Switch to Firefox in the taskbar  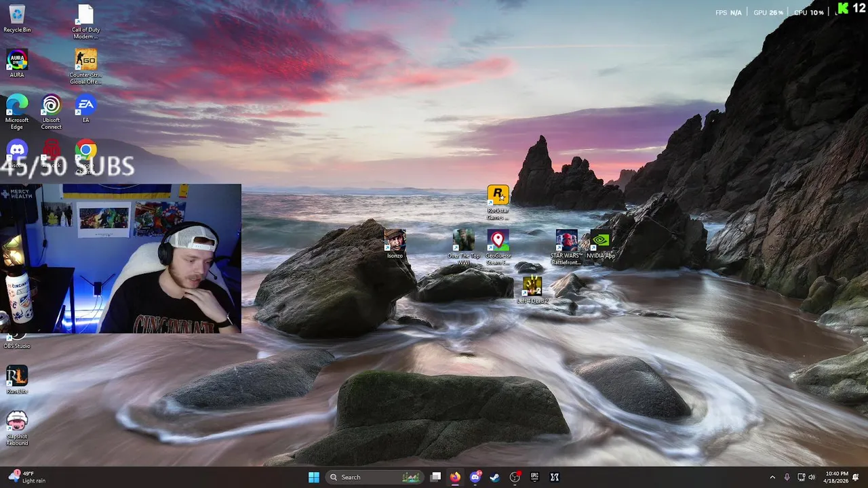455,477
